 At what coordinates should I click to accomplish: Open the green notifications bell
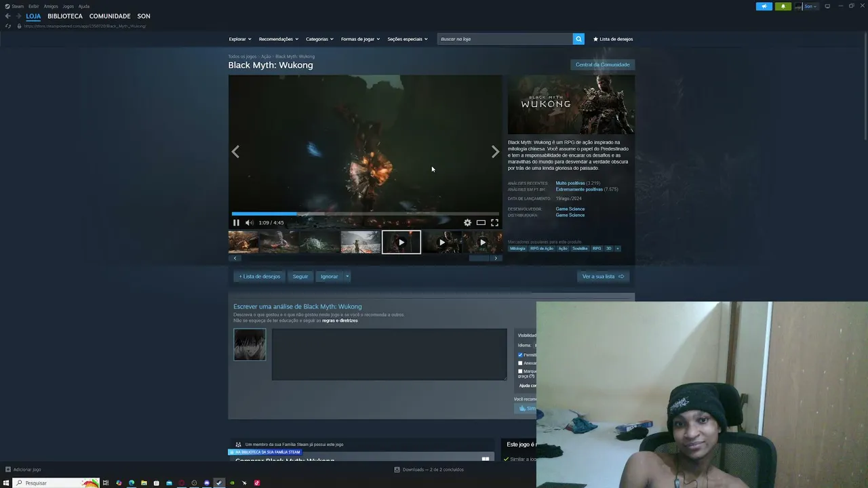click(x=783, y=6)
